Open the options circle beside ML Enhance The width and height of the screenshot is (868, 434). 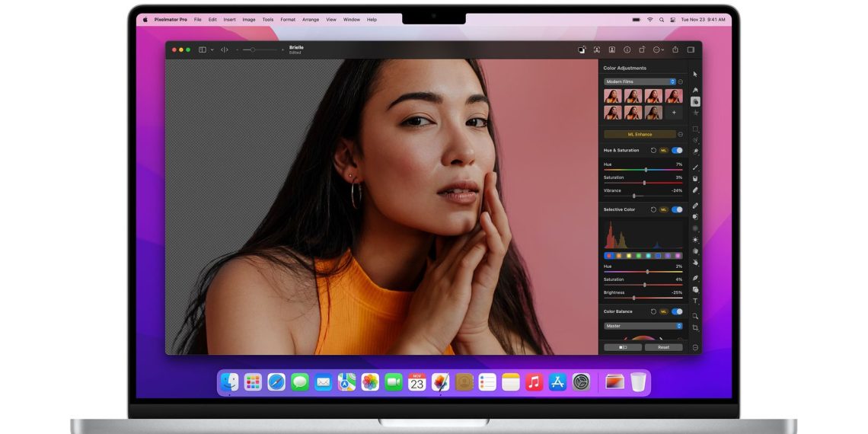tap(681, 134)
